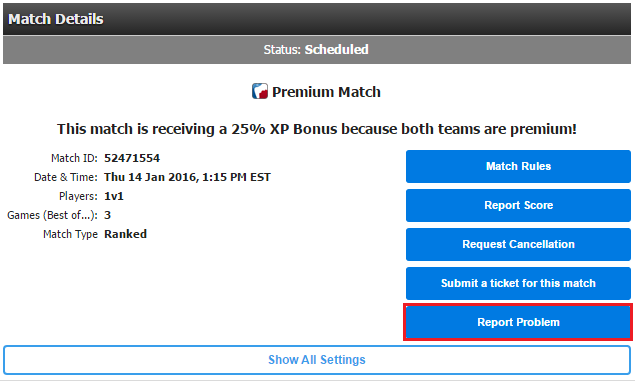Click the Match Details header
The image size is (635, 381).
tap(317, 19)
